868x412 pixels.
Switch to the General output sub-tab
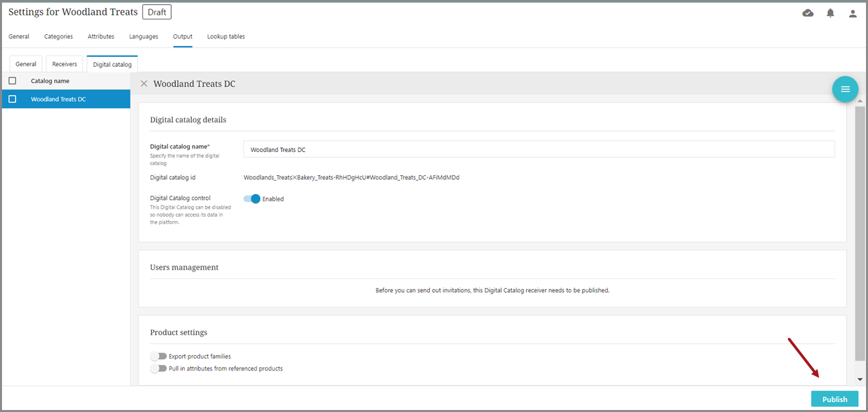[25, 64]
